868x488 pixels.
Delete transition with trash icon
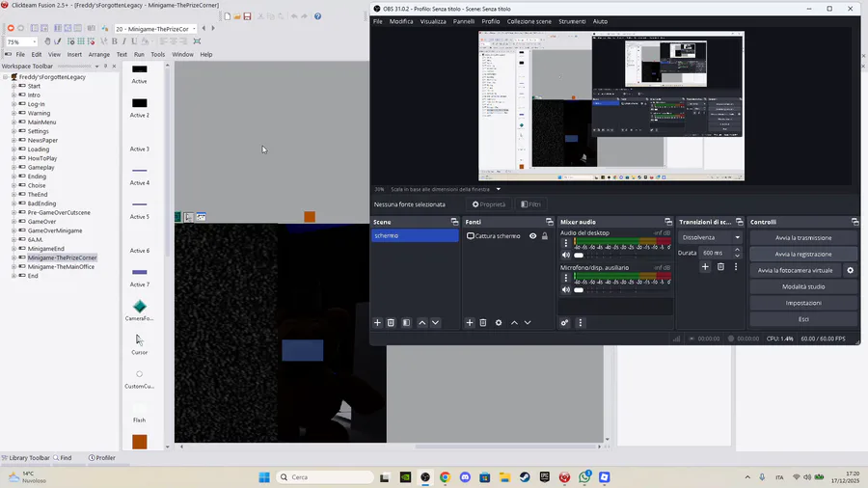pos(720,267)
